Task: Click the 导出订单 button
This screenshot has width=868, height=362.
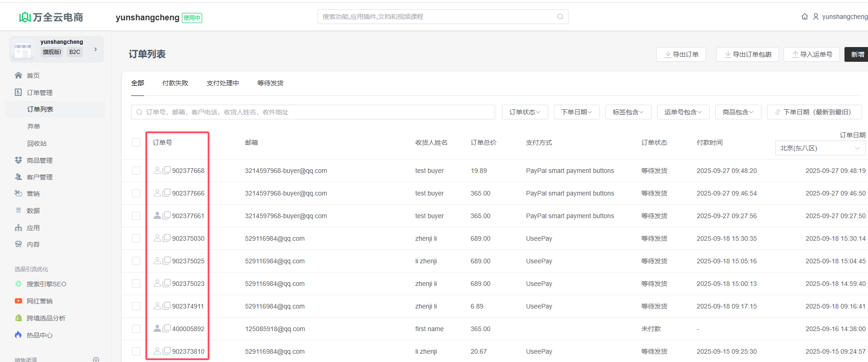Action: tap(681, 54)
